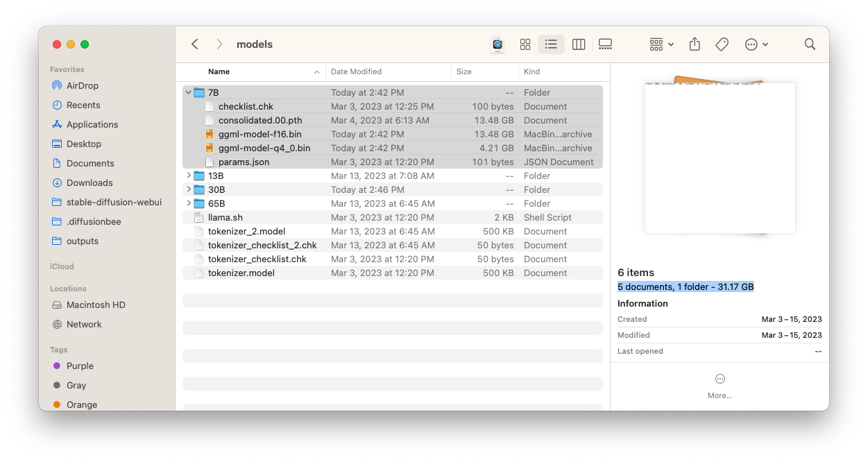
Task: Switch to gallery view
Action: [x=605, y=44]
